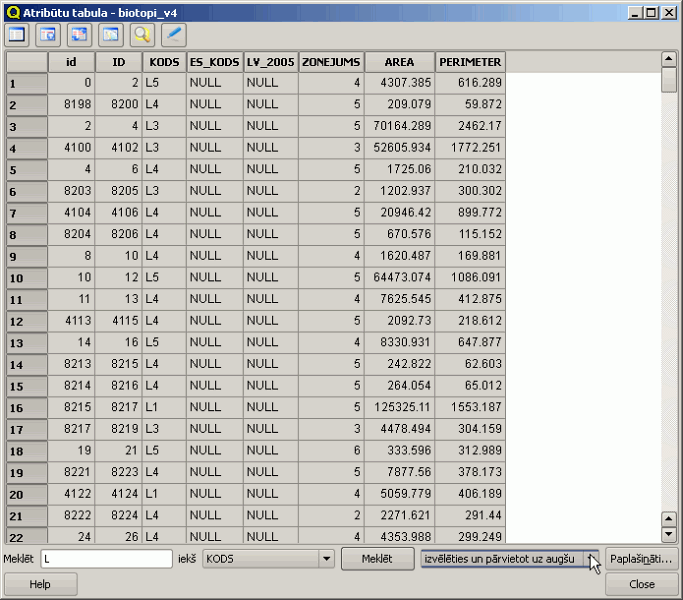
Task: Click id cell 4122
Action: 71,494
